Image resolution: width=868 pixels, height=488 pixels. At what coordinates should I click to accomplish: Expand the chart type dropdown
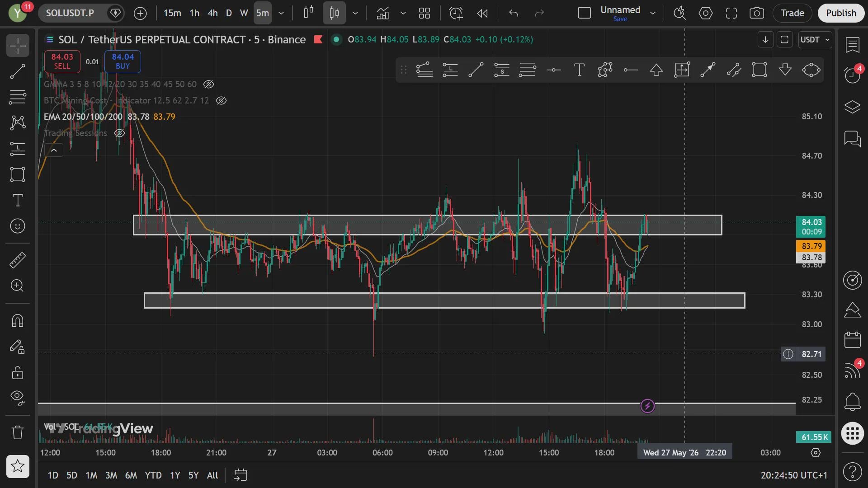(355, 13)
